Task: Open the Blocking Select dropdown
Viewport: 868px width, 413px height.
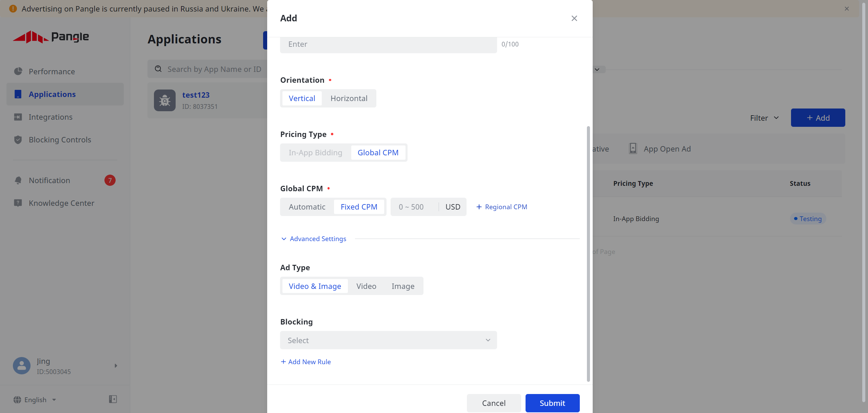Action: (388, 340)
